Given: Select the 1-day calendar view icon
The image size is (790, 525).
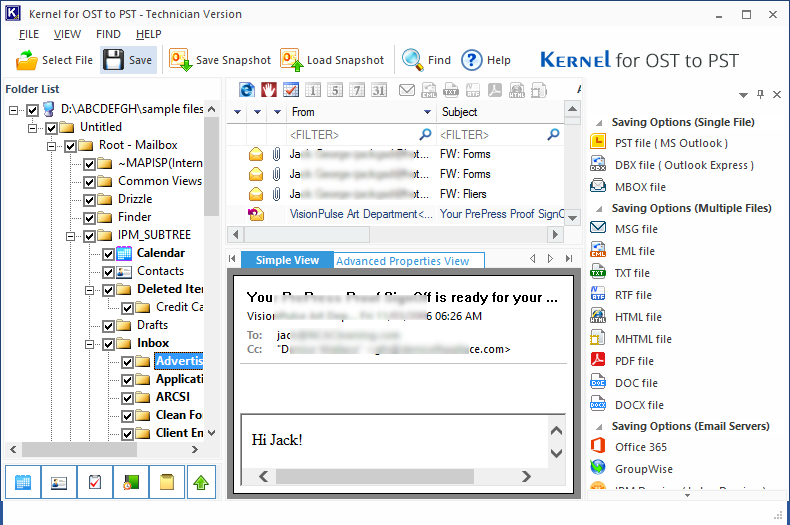Looking at the screenshot, I should 313,90.
